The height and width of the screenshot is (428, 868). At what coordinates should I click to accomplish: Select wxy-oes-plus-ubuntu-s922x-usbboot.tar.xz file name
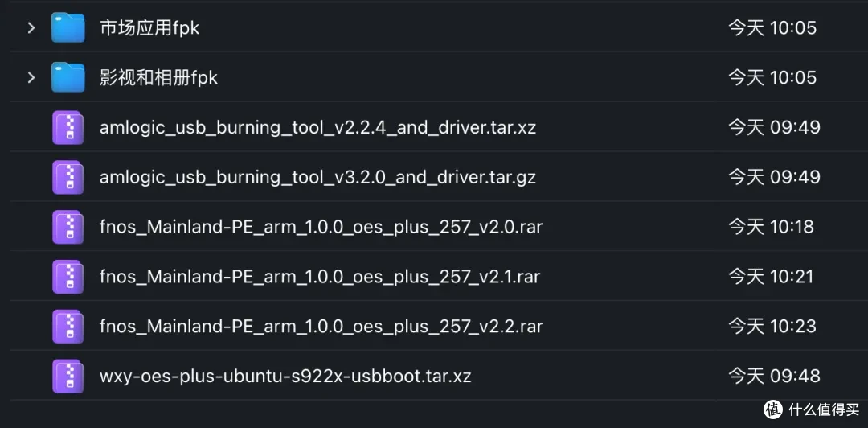(x=285, y=377)
